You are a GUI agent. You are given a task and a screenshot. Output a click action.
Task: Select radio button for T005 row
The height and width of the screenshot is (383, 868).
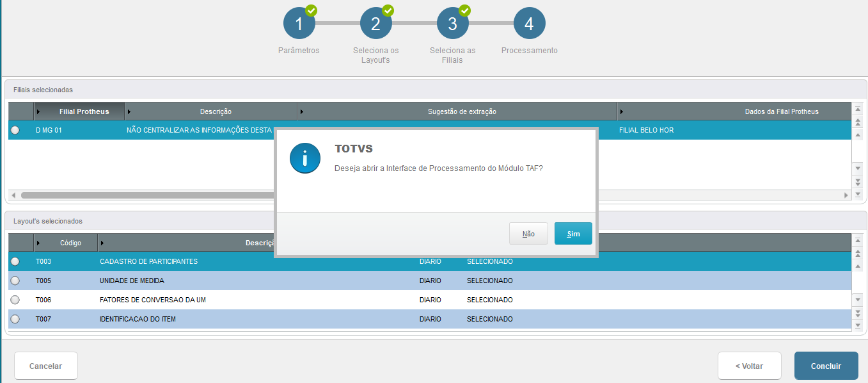(15, 281)
